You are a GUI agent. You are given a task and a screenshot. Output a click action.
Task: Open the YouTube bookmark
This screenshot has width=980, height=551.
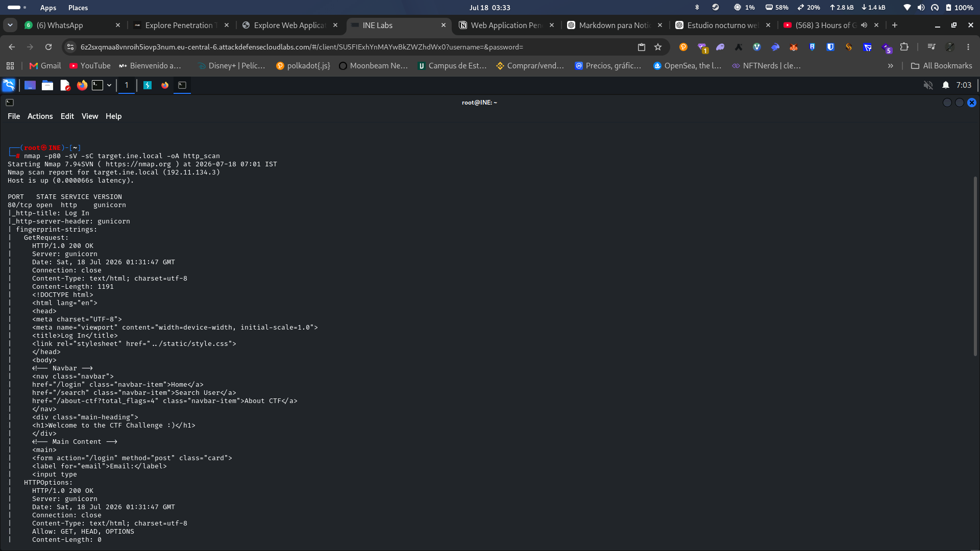point(90,66)
